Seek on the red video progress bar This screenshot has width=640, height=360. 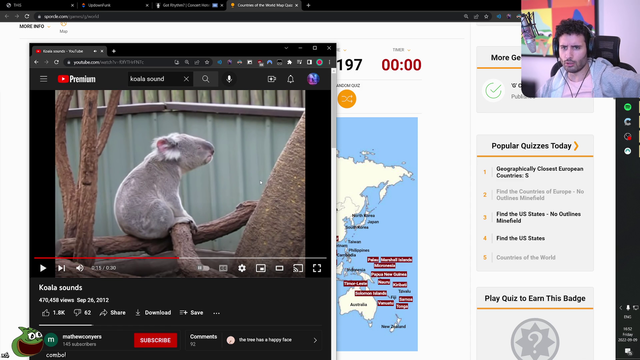[180, 258]
